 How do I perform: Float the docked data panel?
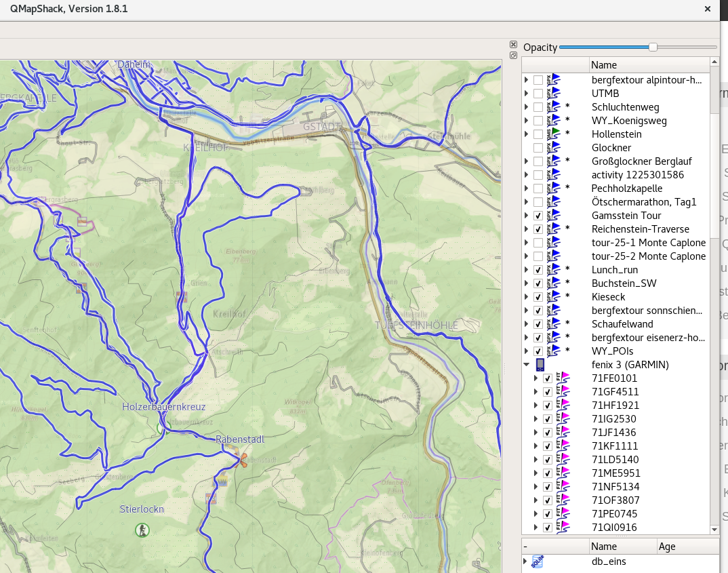coord(513,55)
